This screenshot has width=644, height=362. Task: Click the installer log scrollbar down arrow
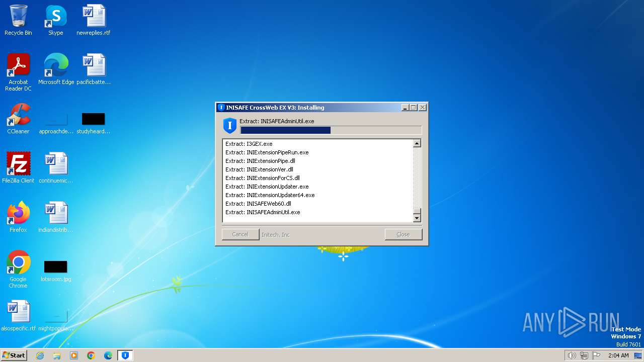[417, 218]
